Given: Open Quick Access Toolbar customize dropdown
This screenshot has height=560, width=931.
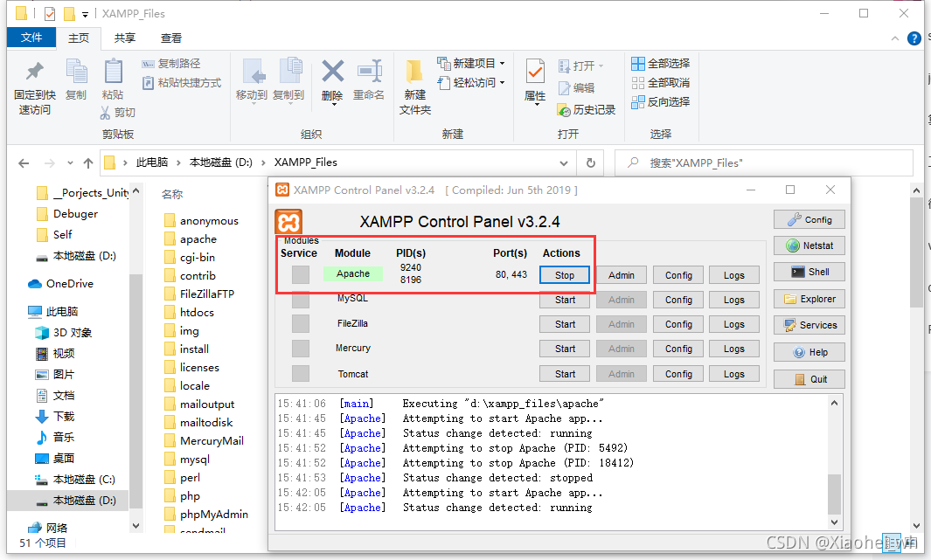Looking at the screenshot, I should click(85, 14).
